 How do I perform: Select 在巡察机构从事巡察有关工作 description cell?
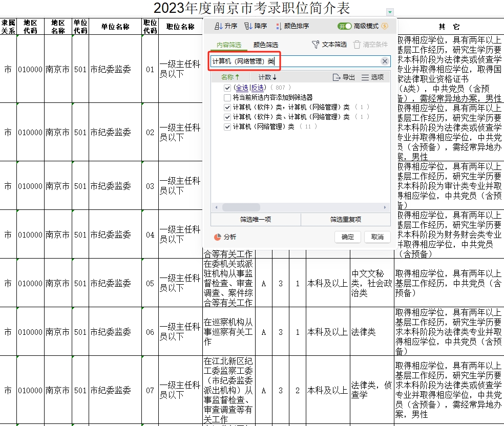[x=229, y=332]
